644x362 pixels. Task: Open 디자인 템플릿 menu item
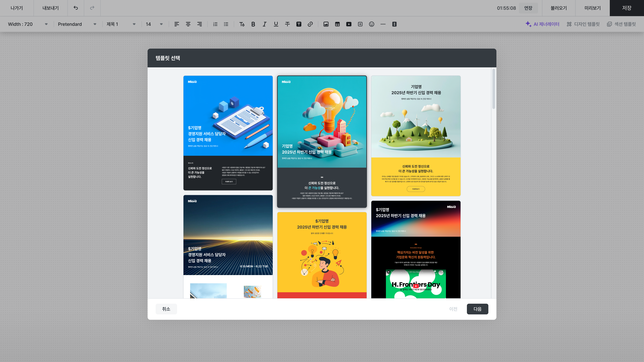pyautogui.click(x=583, y=24)
